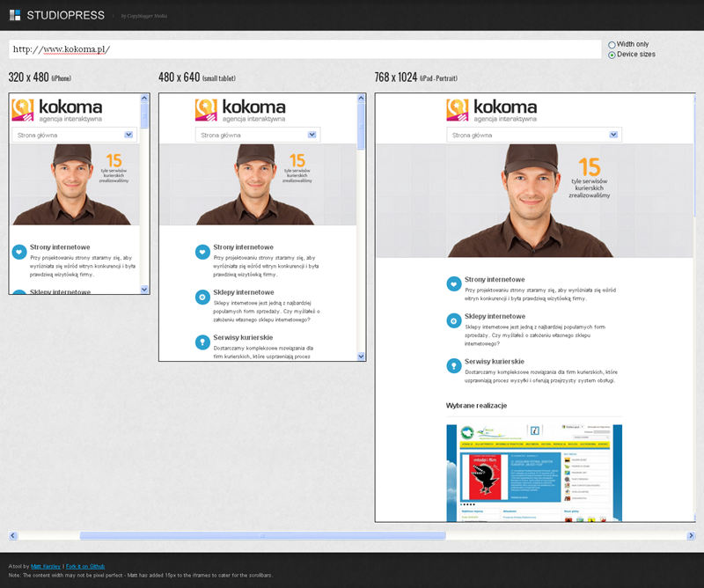Click the horizontal scrollbar at page bottom
Image resolution: width=704 pixels, height=588 pixels.
(x=262, y=535)
